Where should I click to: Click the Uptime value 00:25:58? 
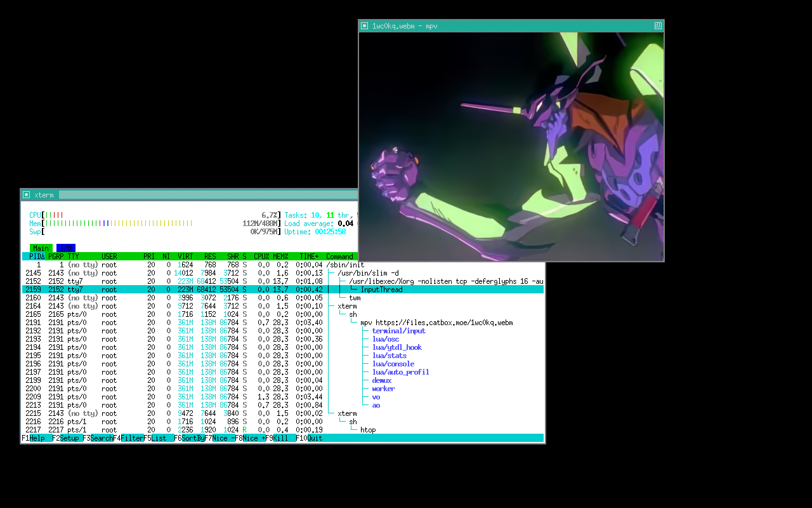(331, 232)
